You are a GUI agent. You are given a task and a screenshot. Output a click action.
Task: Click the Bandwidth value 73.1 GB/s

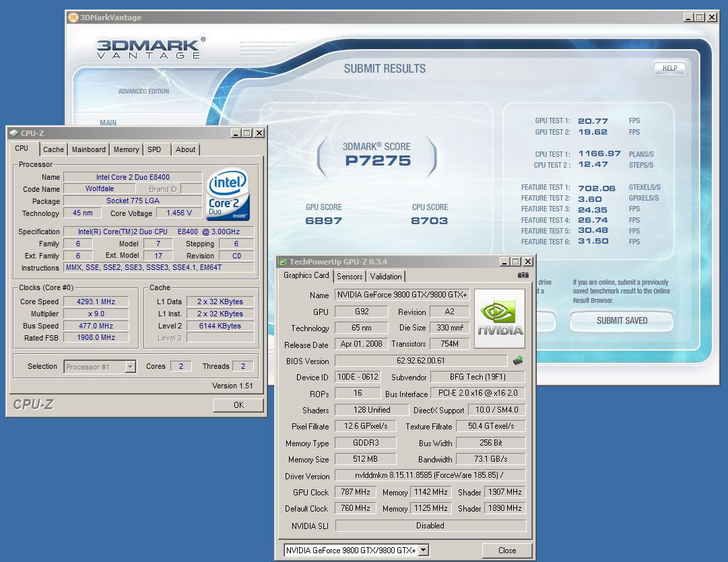[x=491, y=459]
